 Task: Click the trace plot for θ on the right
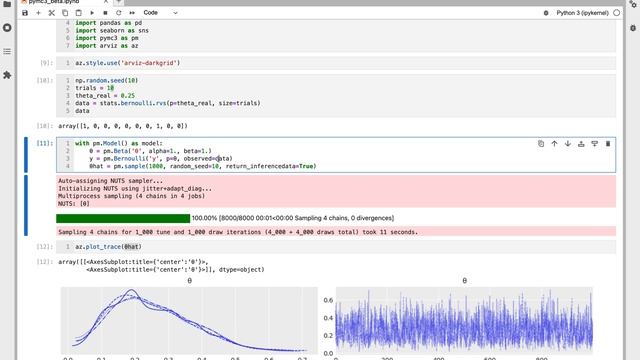point(464,320)
